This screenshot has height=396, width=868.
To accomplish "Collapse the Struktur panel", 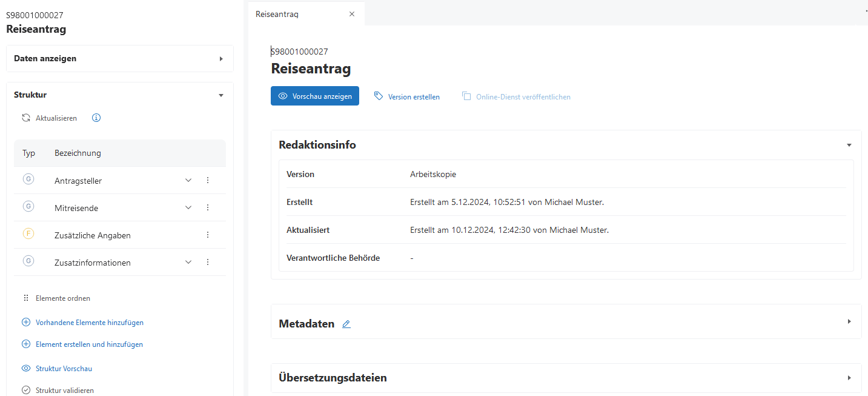I will point(221,95).
